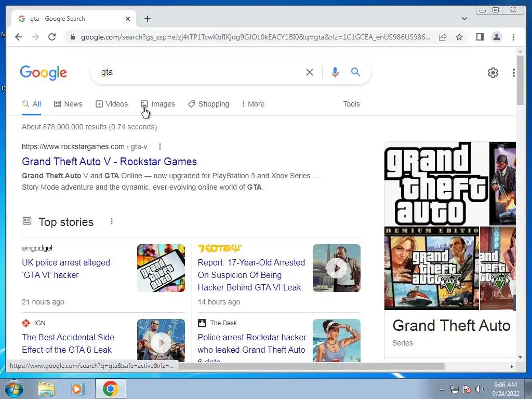Switch to News results tab
Viewport: 532px width, 399px height.
[x=68, y=104]
